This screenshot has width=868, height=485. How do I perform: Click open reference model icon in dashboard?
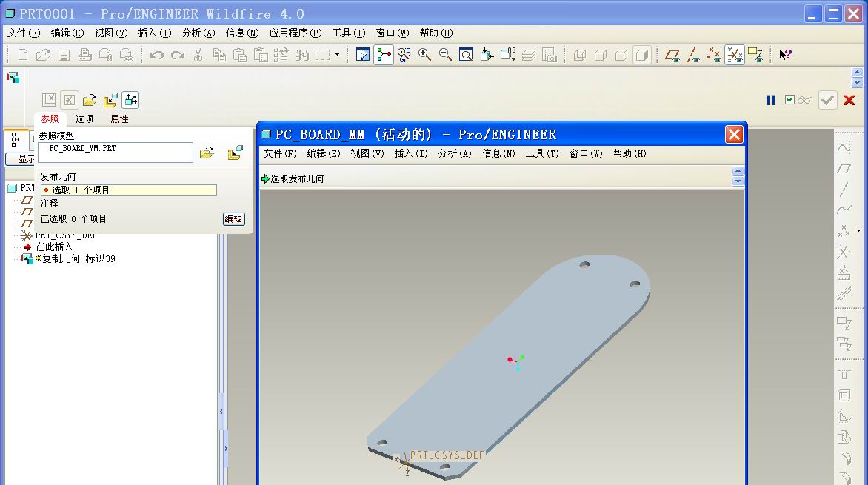coord(90,100)
